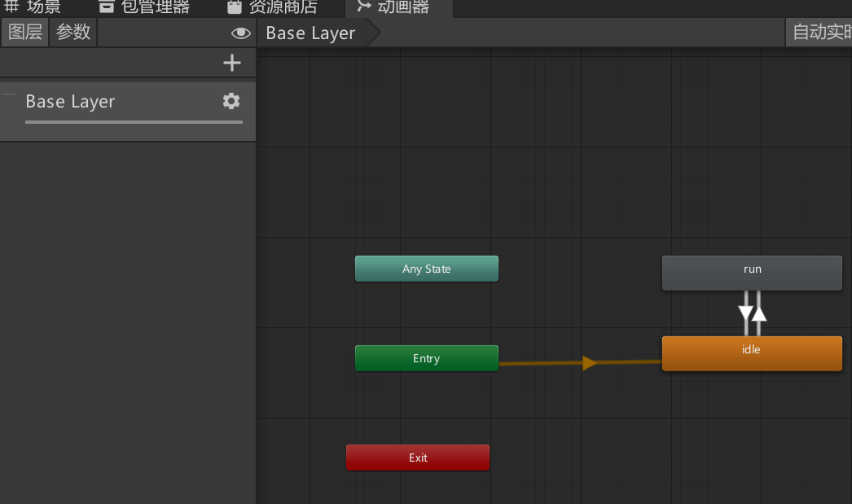Open the 场景 (Scene) tab
The image size is (852, 504).
[x=33, y=7]
